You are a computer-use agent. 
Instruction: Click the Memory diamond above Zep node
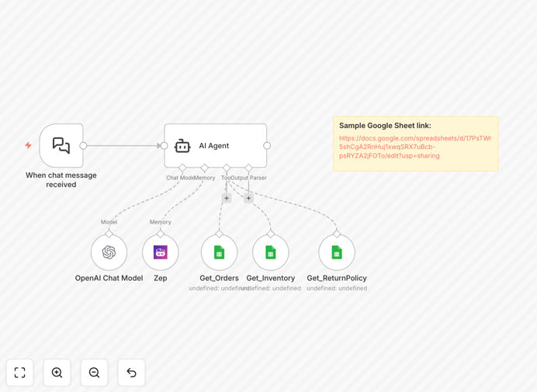click(x=161, y=234)
